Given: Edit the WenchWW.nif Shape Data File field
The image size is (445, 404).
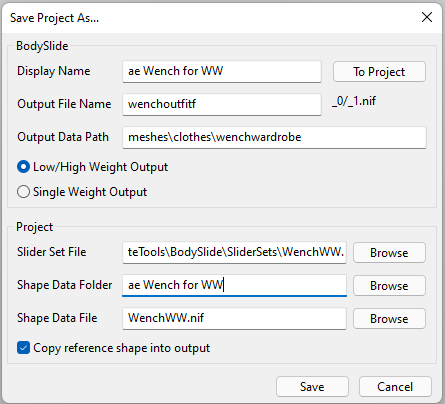Looking at the screenshot, I should tap(235, 318).
